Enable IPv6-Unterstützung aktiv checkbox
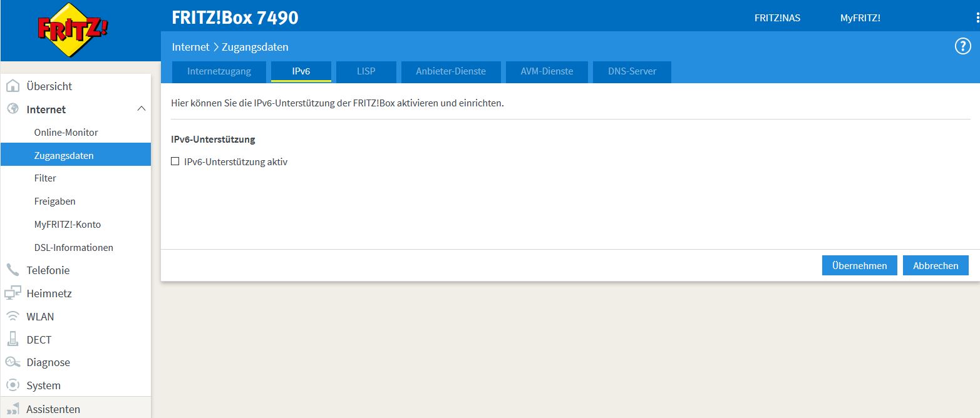The height and width of the screenshot is (418, 980). 175,161
